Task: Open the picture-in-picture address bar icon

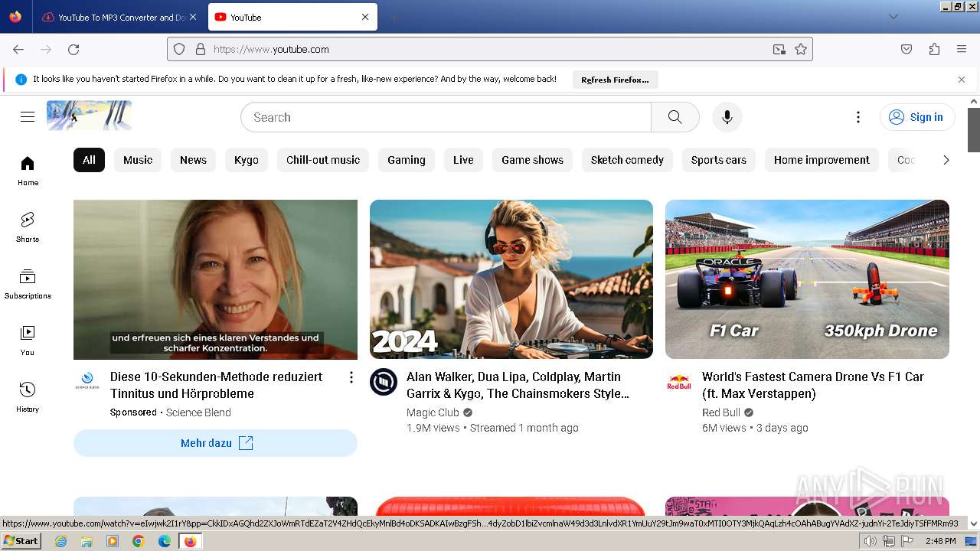Action: 779,49
